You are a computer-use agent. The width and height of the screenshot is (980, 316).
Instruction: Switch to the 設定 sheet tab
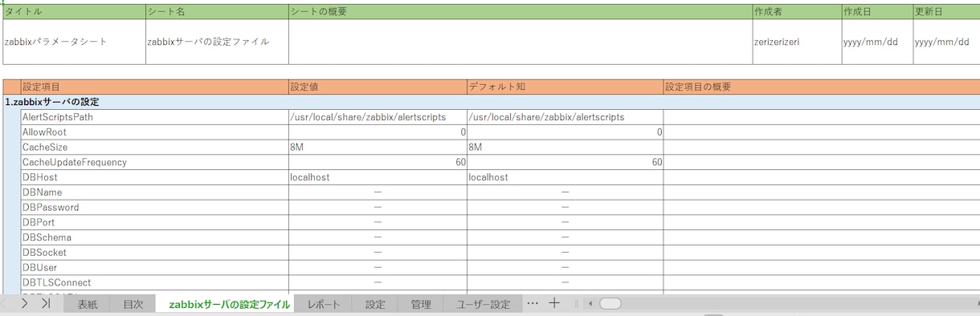tap(375, 305)
